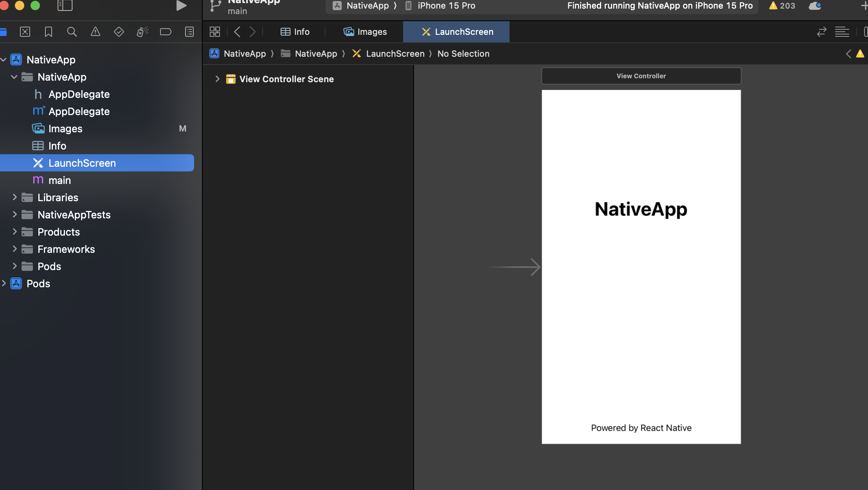The image size is (868, 490).
Task: Open the source control navigator
Action: (25, 32)
